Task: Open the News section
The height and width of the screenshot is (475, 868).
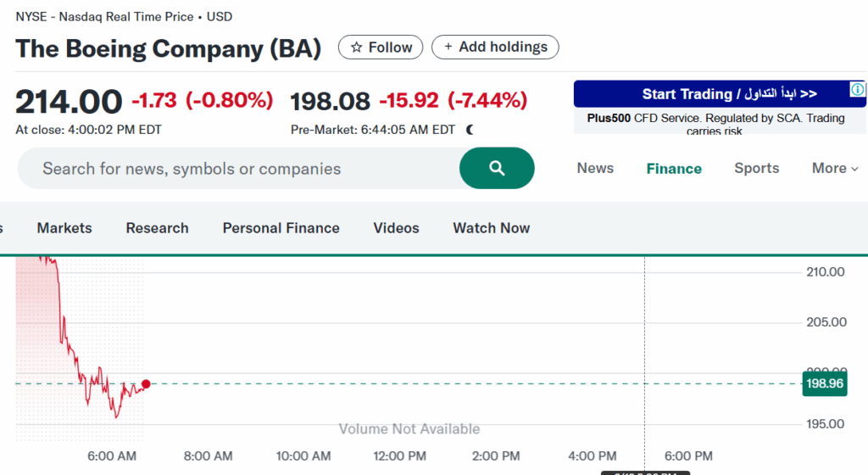Action: (595, 168)
